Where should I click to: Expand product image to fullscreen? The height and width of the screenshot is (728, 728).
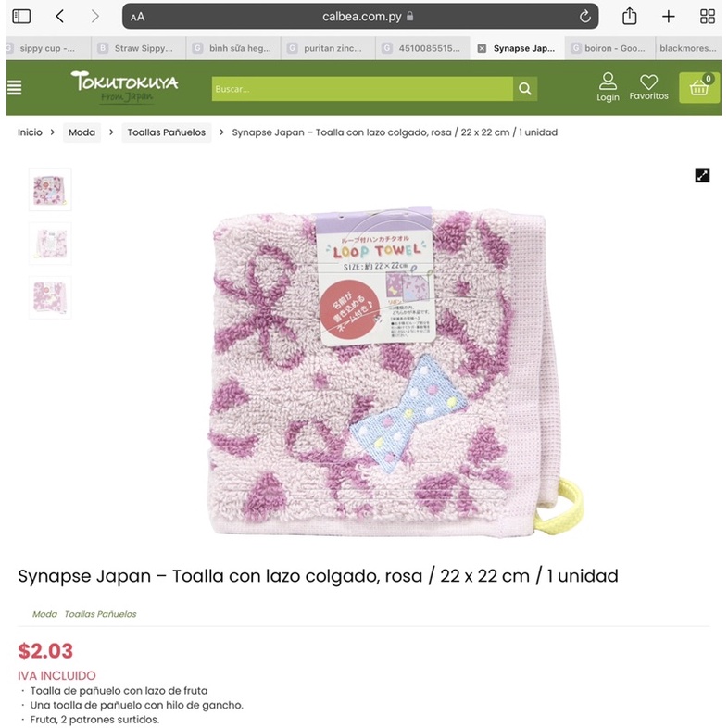pos(702,175)
